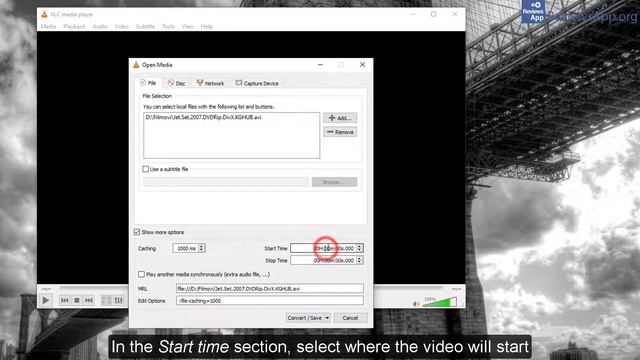Switch to the Network tab

point(210,83)
